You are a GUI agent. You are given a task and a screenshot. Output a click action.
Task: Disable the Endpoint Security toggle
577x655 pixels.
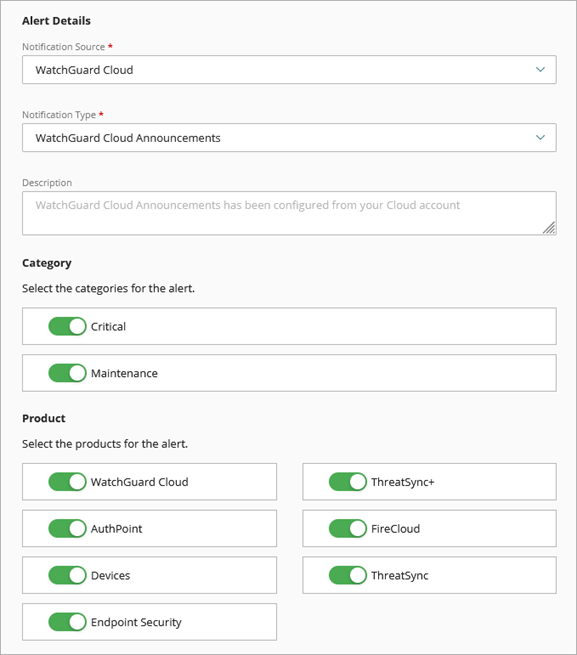(67, 622)
